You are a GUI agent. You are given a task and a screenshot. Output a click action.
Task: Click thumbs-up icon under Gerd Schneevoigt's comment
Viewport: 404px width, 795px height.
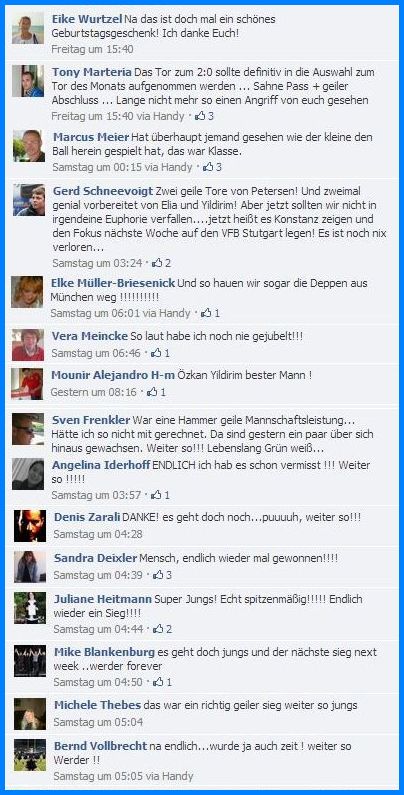pyautogui.click(x=157, y=263)
